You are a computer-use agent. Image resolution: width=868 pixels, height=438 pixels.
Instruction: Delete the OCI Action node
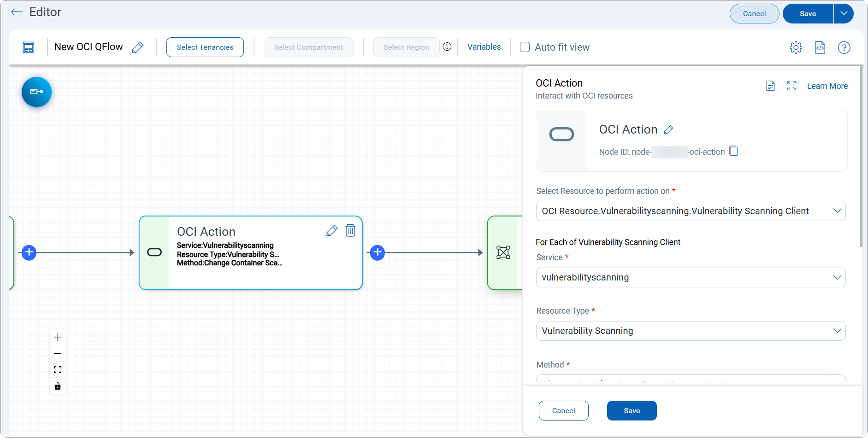(x=350, y=230)
